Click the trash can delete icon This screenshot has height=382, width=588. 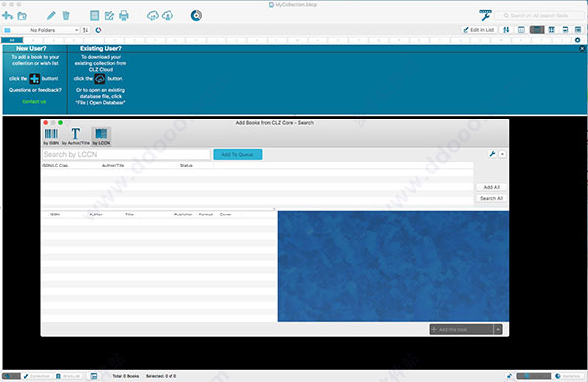[66, 16]
